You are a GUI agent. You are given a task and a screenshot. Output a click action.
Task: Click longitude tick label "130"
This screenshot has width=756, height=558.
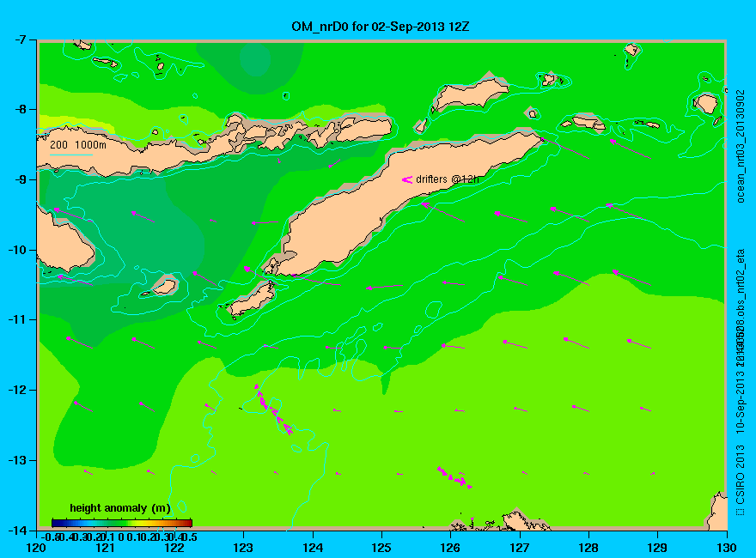pos(727,548)
